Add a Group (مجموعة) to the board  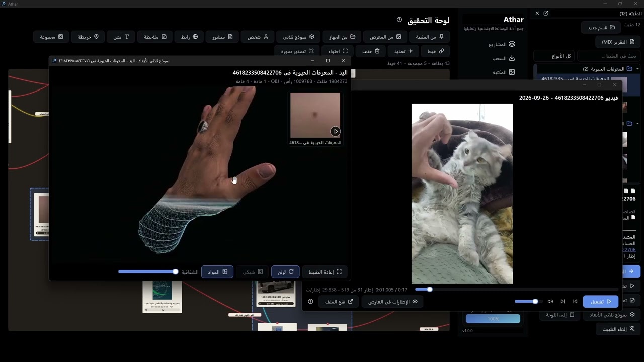[52, 37]
